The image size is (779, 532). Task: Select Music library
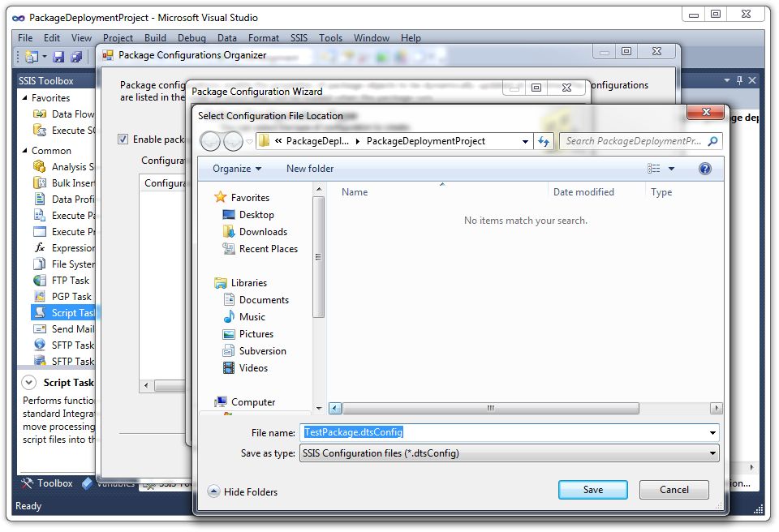(244, 316)
